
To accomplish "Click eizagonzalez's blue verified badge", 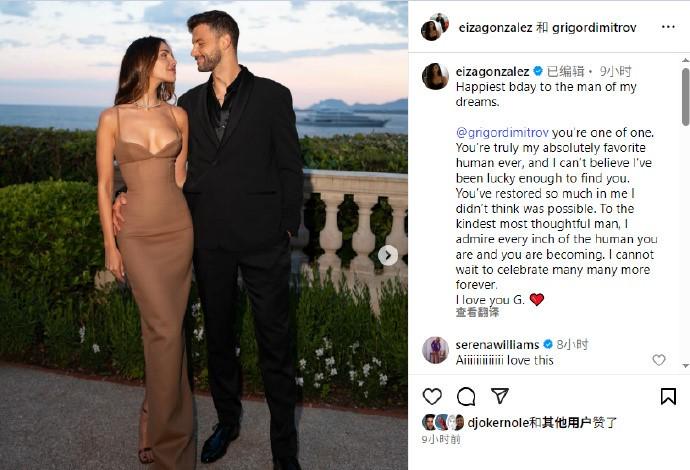I will [538, 71].
